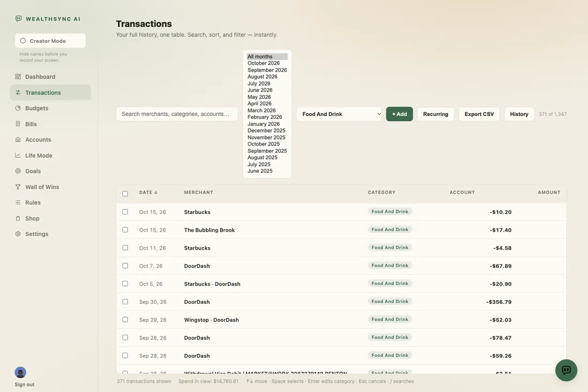Click the Settings gear icon
588x392 pixels.
pos(18,234)
